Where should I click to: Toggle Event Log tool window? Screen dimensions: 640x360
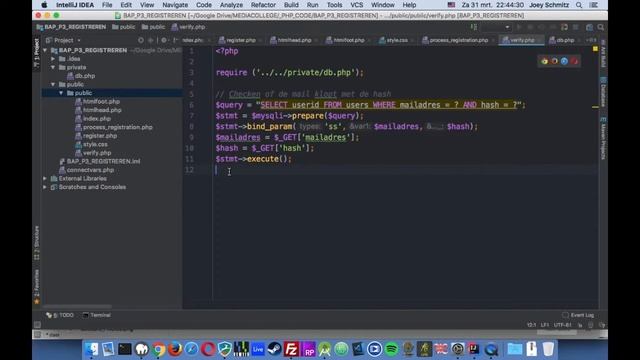point(578,315)
